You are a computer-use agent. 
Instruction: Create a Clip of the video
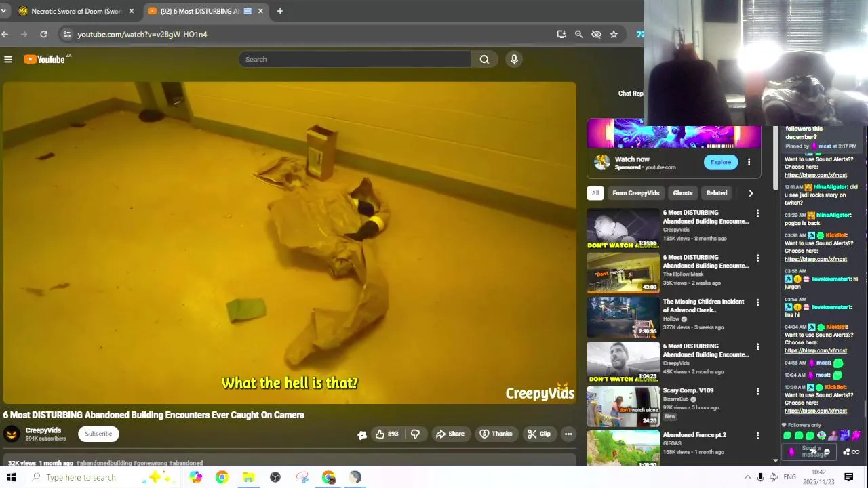[x=539, y=434]
